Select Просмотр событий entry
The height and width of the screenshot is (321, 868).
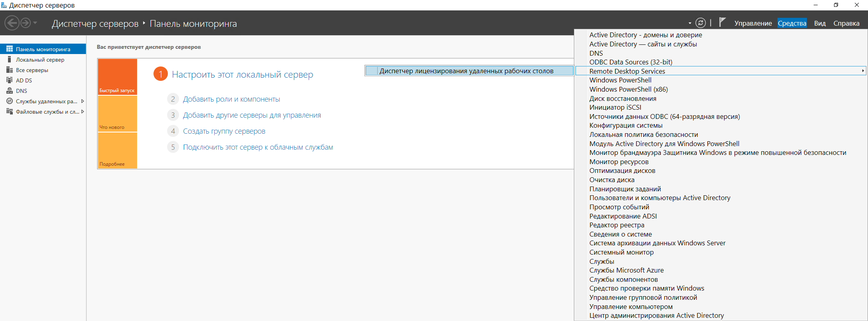pyautogui.click(x=619, y=207)
